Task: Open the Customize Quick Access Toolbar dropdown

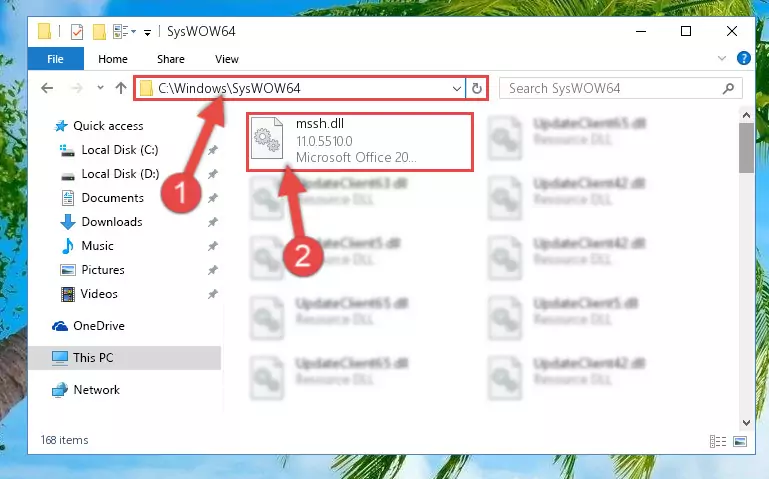Action: click(147, 33)
